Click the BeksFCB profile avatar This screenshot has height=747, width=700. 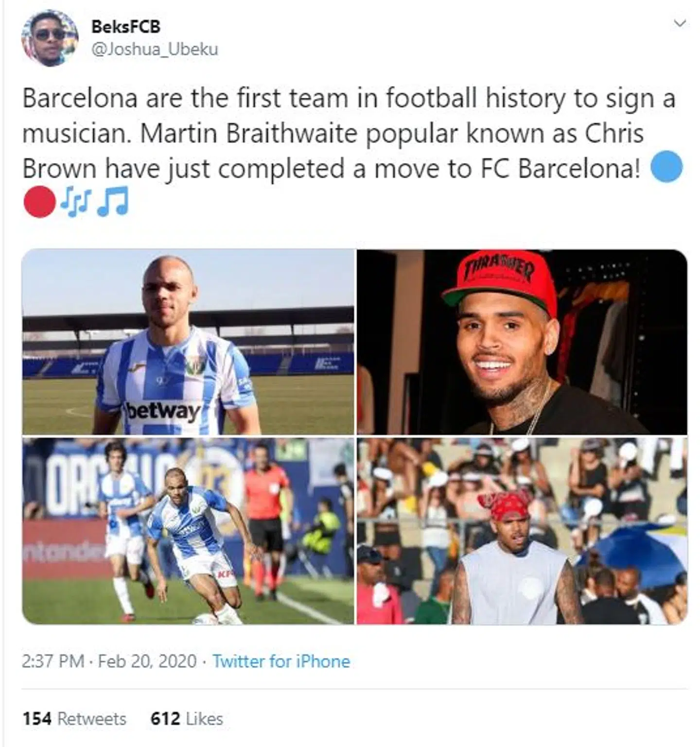pos(50,38)
